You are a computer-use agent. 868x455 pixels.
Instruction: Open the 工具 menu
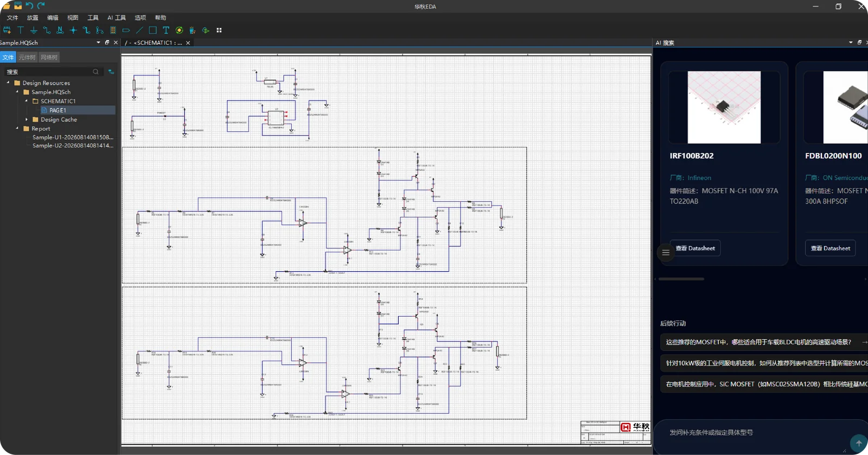[x=93, y=18]
